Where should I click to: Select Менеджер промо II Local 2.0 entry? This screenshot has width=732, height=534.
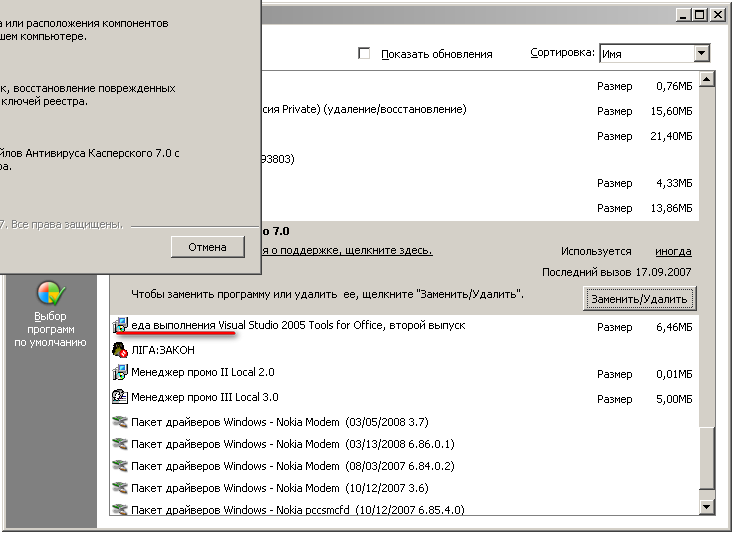pos(405,372)
